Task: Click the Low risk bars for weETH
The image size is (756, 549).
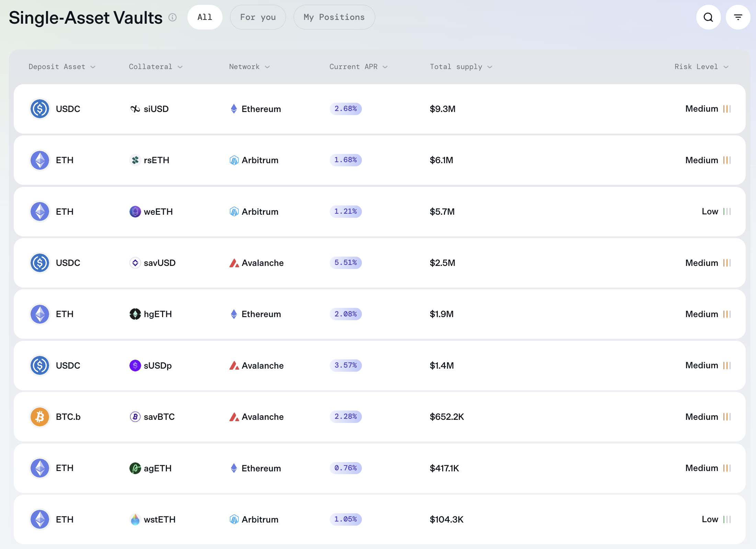Action: (x=727, y=212)
